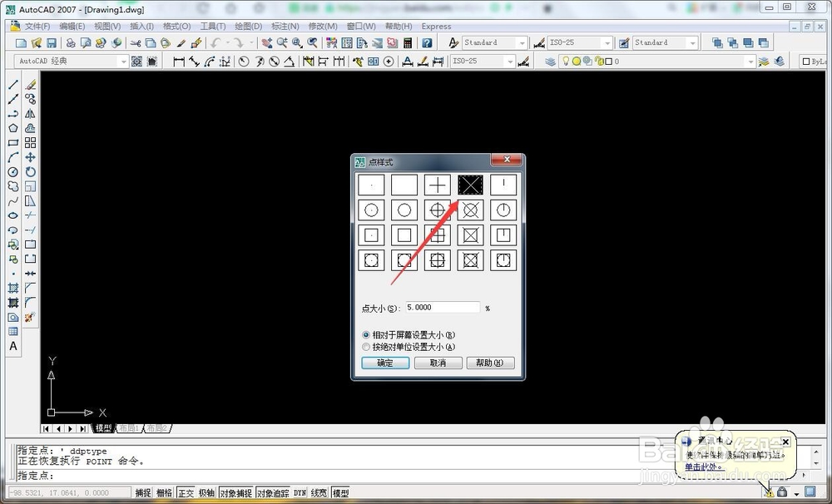
Task: Open the layer list dropdown
Action: tap(750, 62)
